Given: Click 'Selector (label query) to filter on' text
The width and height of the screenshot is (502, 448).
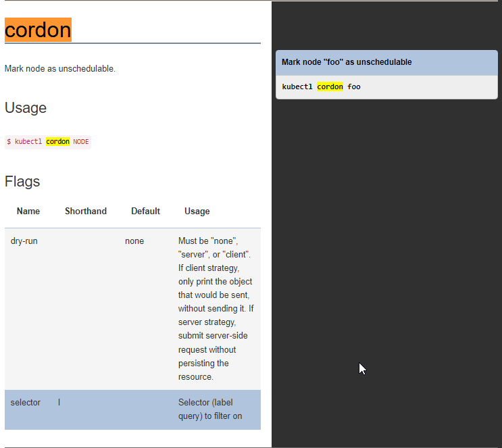Looking at the screenshot, I should pyautogui.click(x=210, y=409).
